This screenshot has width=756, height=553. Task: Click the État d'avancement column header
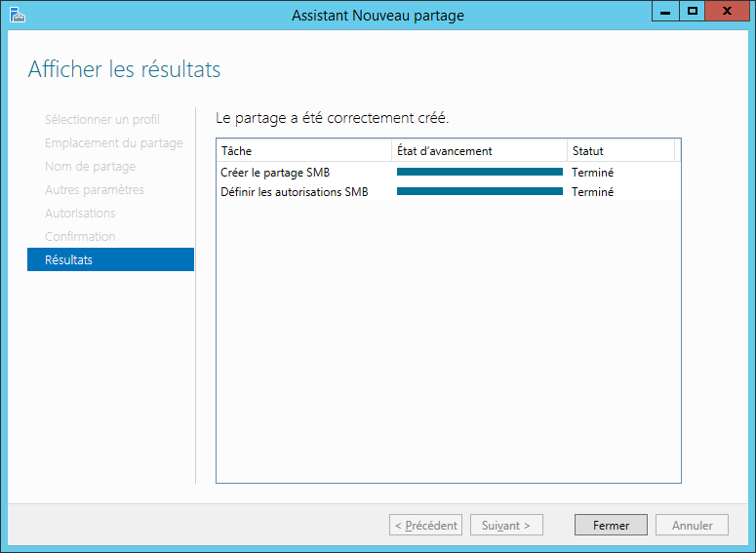coord(480,151)
